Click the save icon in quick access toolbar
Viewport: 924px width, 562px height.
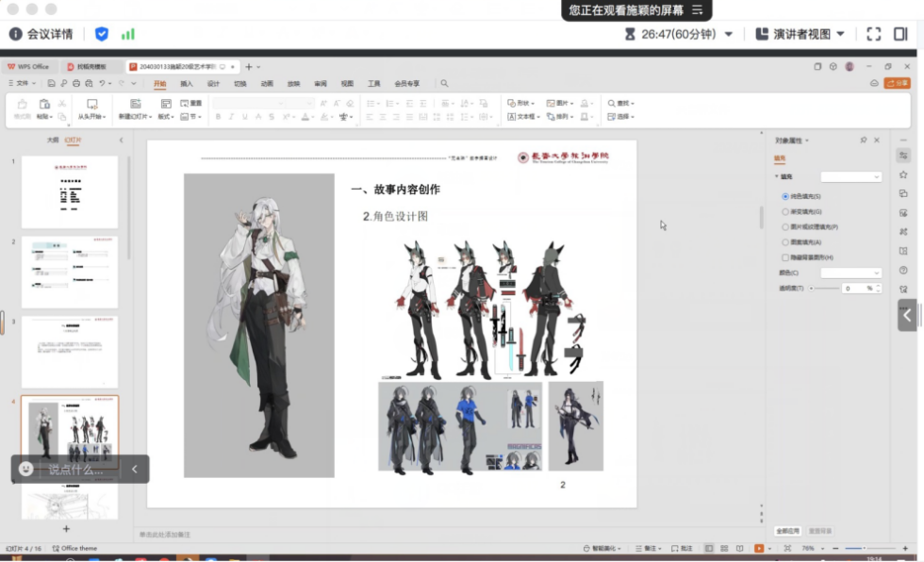(51, 84)
